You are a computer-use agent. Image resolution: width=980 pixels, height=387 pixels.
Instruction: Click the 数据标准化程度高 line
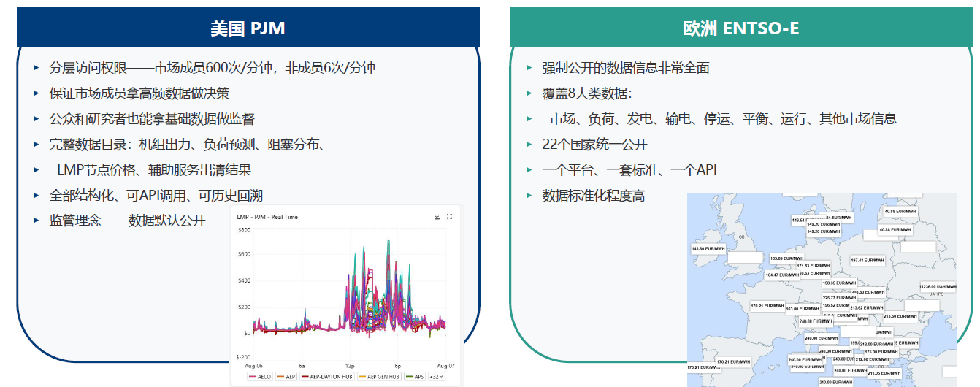pos(593,196)
